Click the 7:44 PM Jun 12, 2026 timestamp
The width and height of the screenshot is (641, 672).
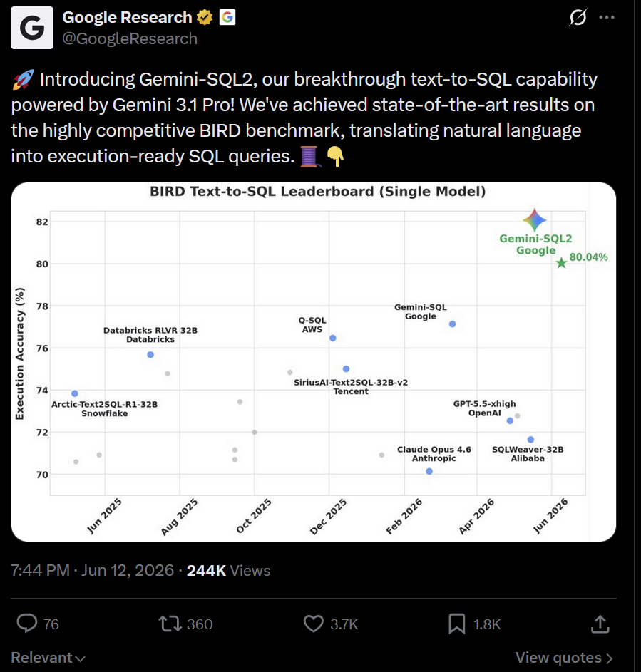click(x=92, y=570)
